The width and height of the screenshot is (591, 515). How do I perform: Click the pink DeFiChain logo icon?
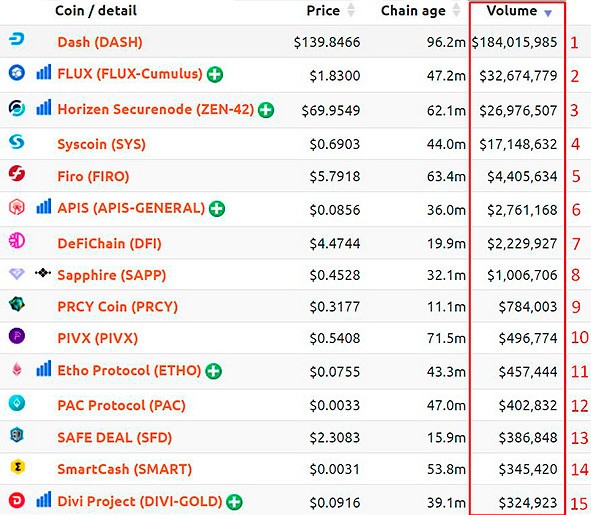tap(17, 241)
